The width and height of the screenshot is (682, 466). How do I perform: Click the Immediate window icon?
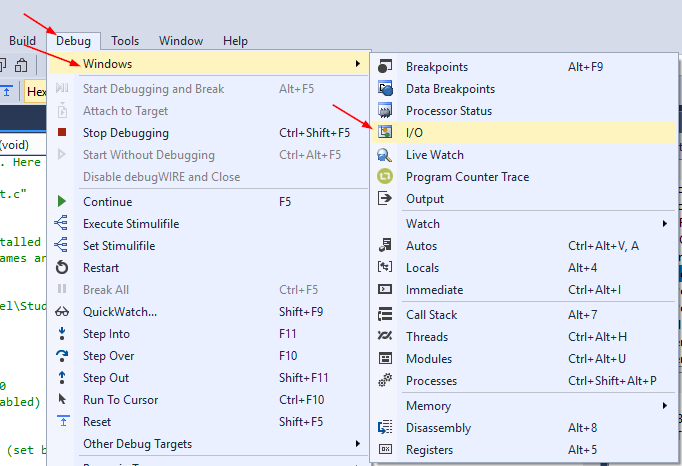tap(385, 289)
